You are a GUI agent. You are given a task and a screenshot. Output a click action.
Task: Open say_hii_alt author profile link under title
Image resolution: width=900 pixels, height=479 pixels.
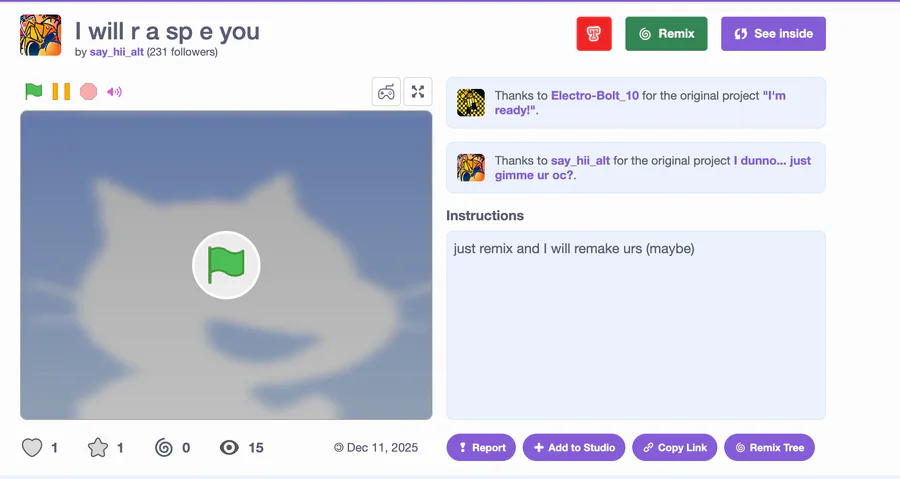click(117, 52)
